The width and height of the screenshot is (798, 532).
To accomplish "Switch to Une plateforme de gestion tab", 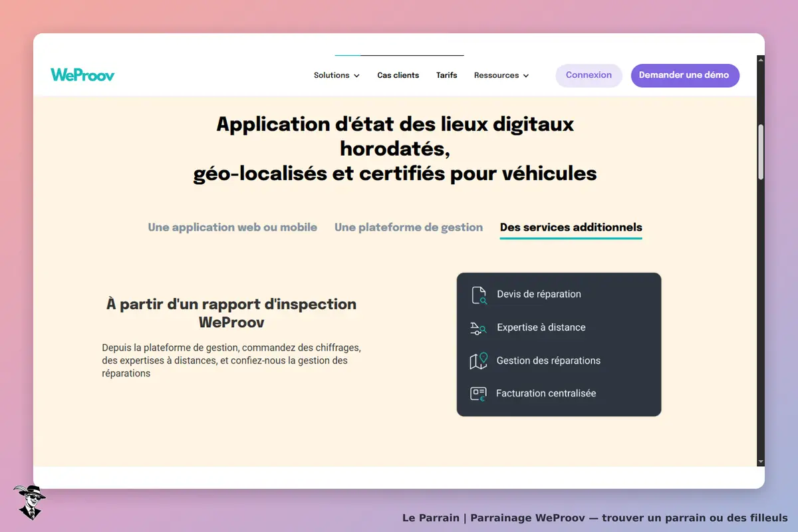I will pos(409,227).
